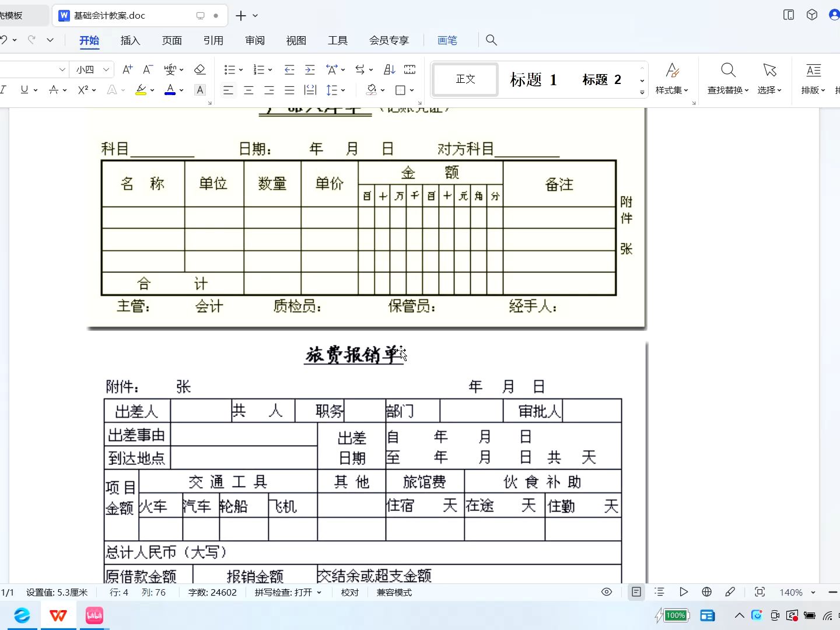Toggle character shading
Screen dimensions: 840x630
200,90
